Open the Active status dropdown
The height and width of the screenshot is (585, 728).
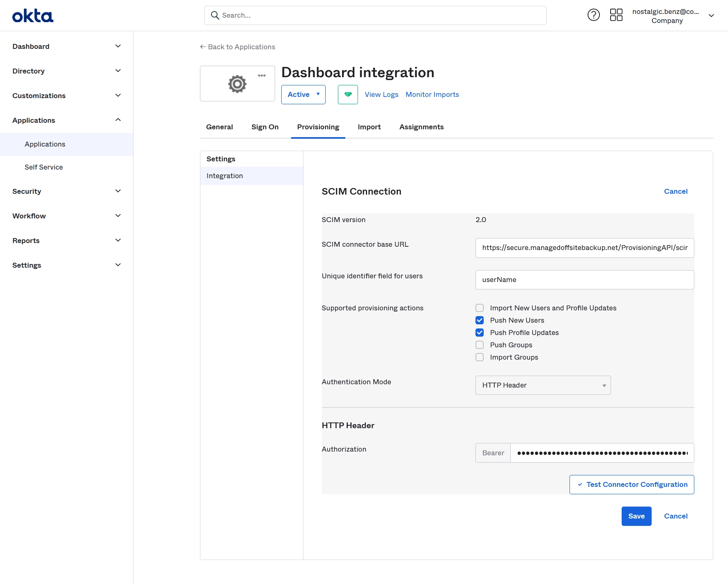pos(303,94)
